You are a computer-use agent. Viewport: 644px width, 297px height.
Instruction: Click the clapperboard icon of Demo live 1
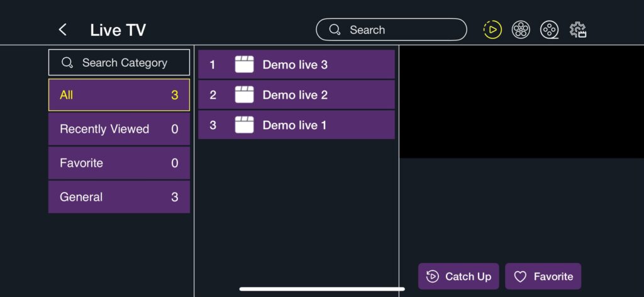(244, 125)
